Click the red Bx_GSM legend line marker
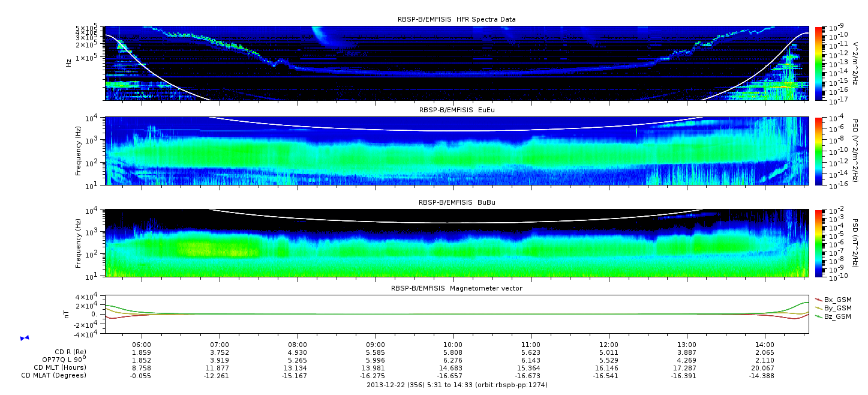The image size is (868, 395). pyautogui.click(x=818, y=300)
